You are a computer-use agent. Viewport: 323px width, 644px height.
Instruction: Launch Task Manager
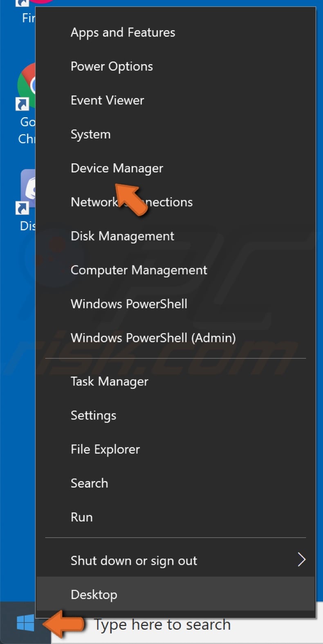(109, 381)
